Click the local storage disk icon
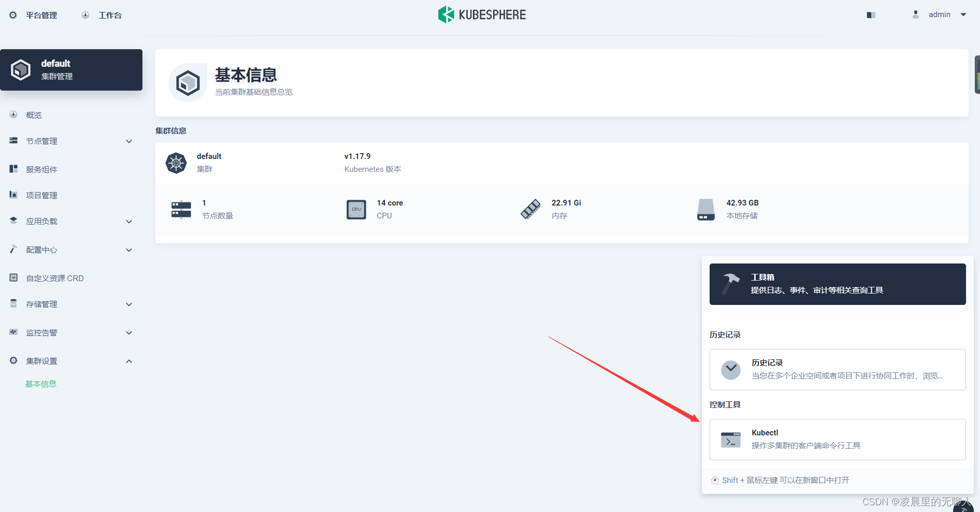Screen dimensions: 980x512 click(706, 209)
